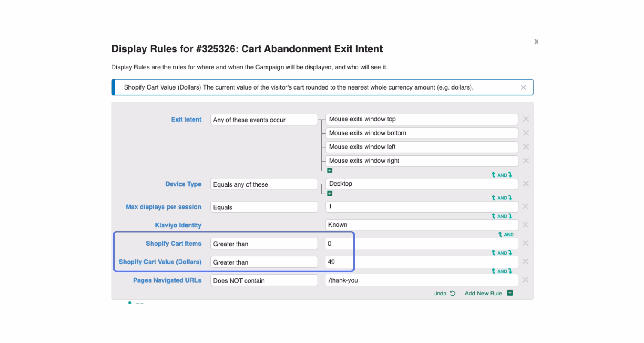Edit the Shopify Cart Value field showing 49
The width and height of the screenshot is (644, 343).
click(422, 262)
